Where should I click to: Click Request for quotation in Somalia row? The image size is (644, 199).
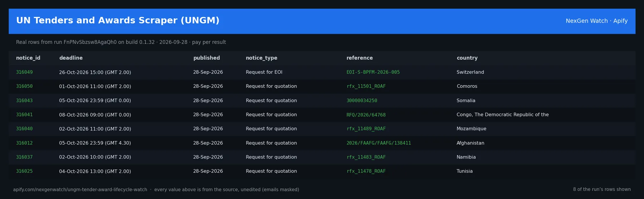(271, 101)
